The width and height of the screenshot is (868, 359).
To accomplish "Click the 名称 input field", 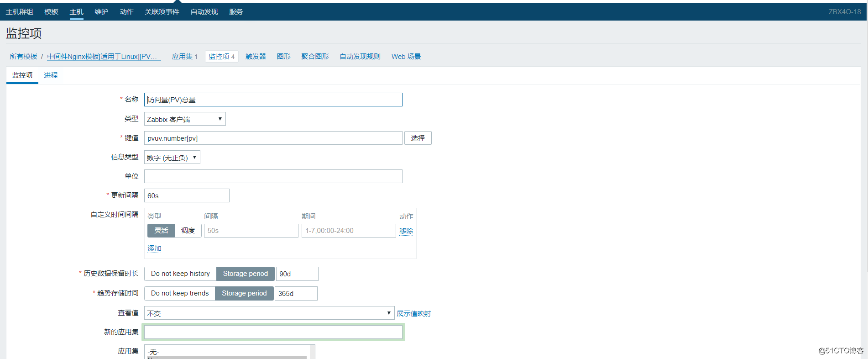I will click(273, 100).
